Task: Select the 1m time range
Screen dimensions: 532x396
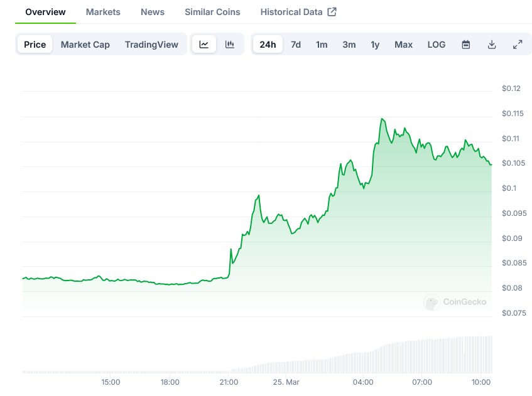Action: pos(322,45)
